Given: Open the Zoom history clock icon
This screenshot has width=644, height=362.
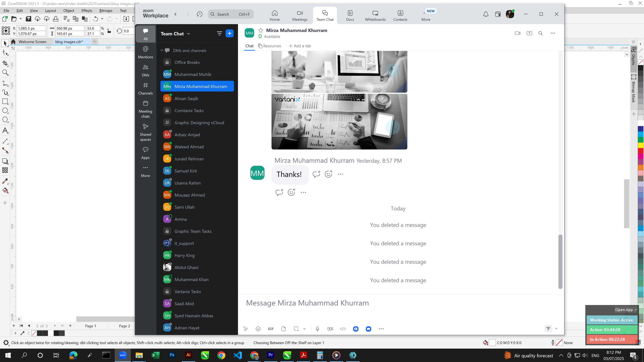Looking at the screenshot, I should 200,14.
